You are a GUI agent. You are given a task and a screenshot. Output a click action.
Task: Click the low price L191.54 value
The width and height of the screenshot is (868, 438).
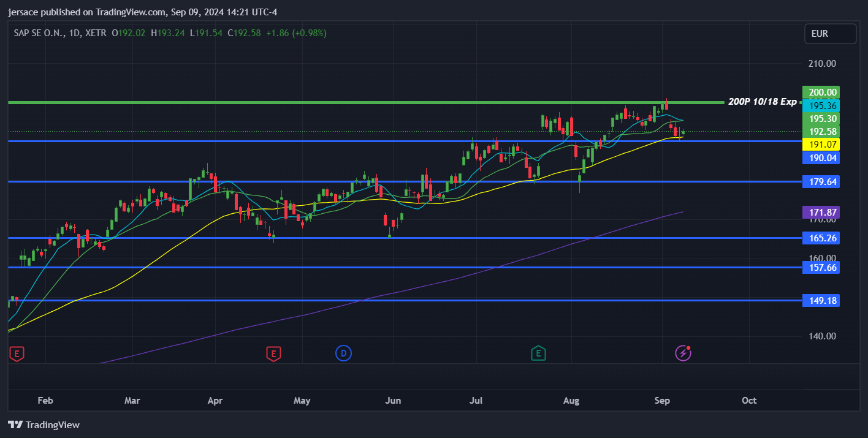[207, 33]
